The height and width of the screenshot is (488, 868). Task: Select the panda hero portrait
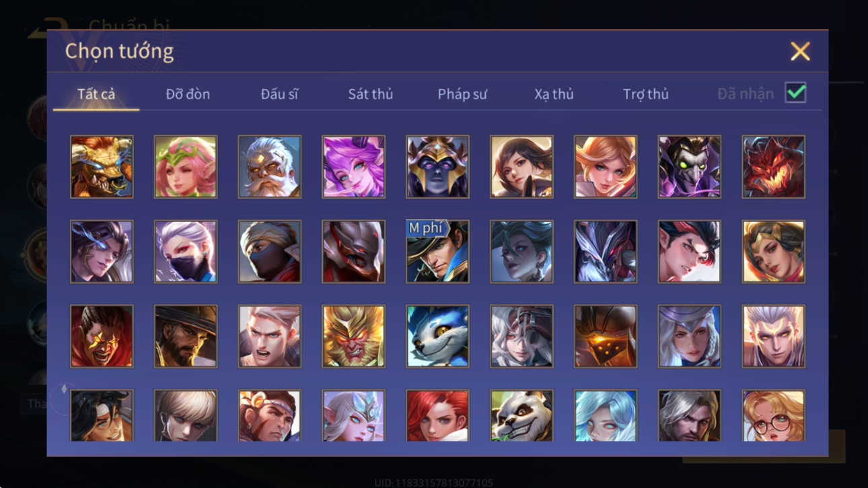tap(521, 416)
